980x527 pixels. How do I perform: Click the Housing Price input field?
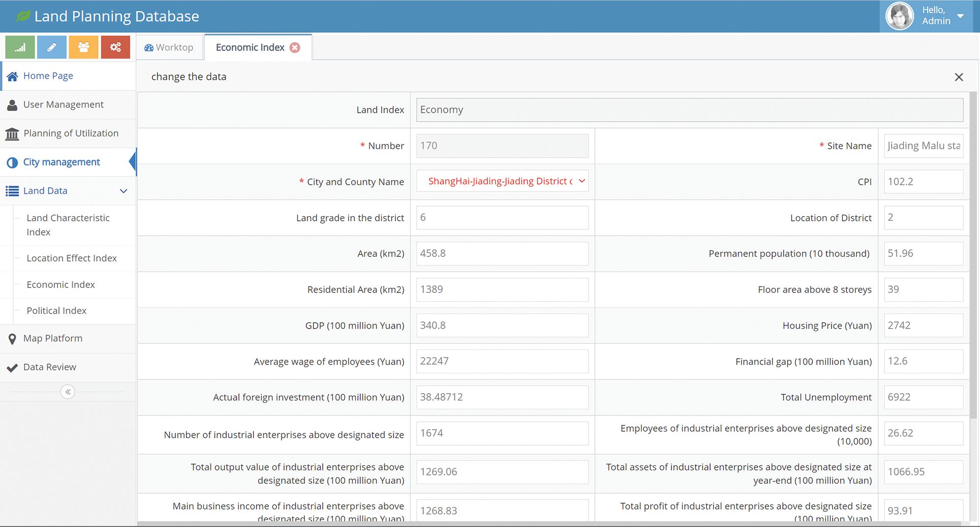923,326
